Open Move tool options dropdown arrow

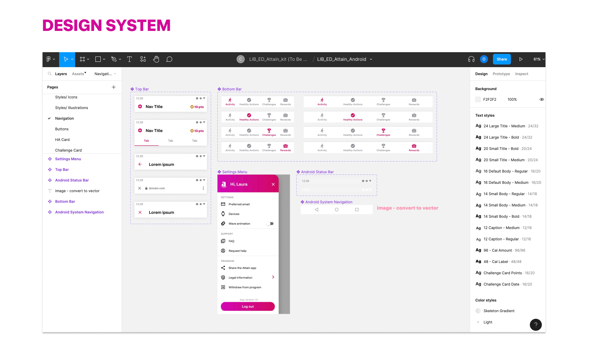click(x=72, y=60)
